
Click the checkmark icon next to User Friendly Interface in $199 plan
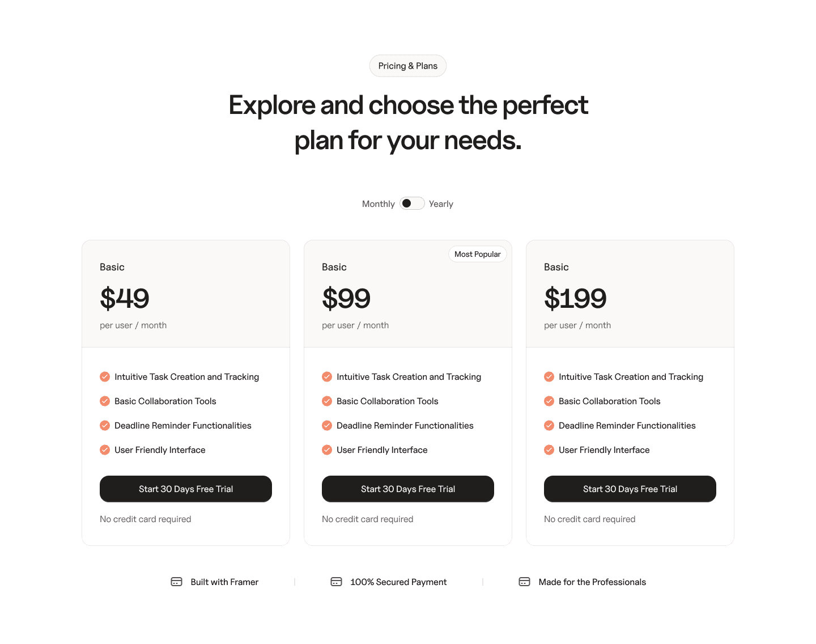[x=549, y=450]
